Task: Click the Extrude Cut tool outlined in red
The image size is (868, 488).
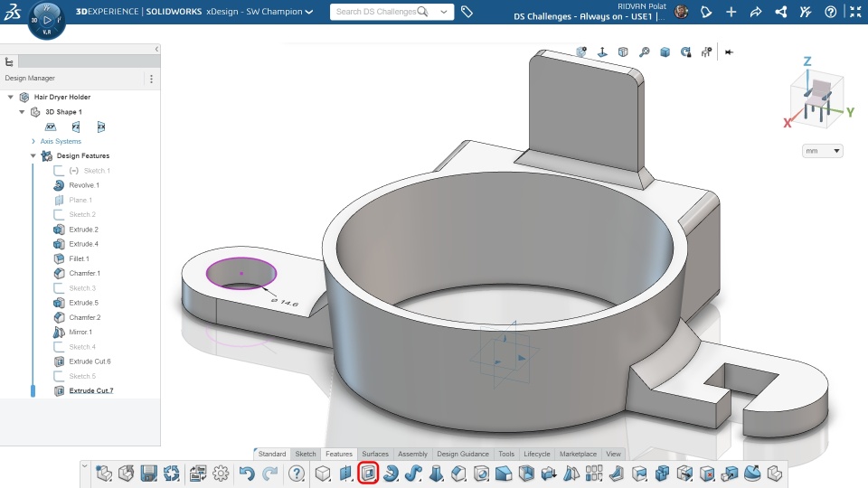Action: coord(368,474)
